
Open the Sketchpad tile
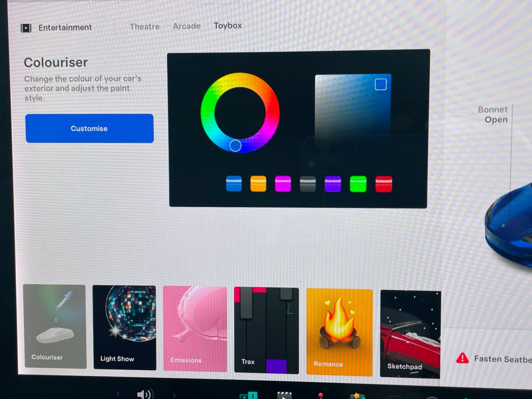coord(410,334)
